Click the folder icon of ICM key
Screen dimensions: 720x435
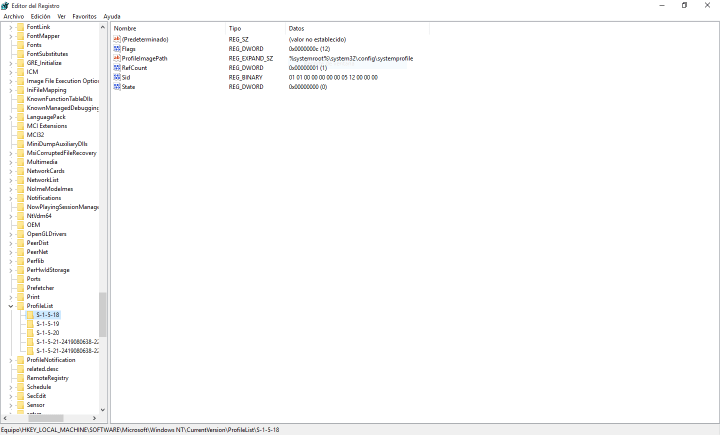click(x=20, y=72)
